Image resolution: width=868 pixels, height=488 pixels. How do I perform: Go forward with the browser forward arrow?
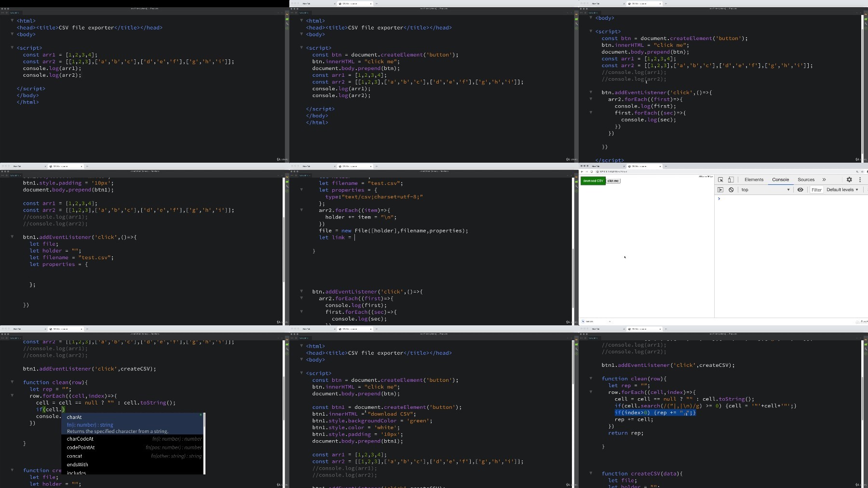click(x=587, y=172)
